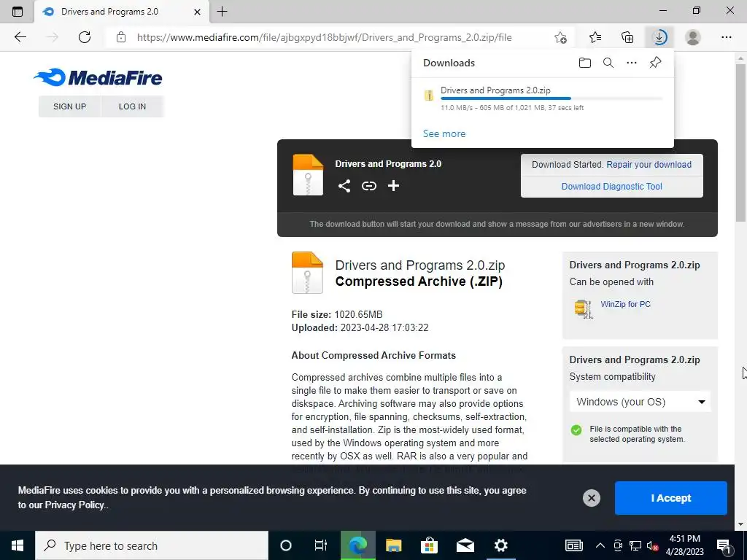Click the network tray icon

(x=635, y=545)
